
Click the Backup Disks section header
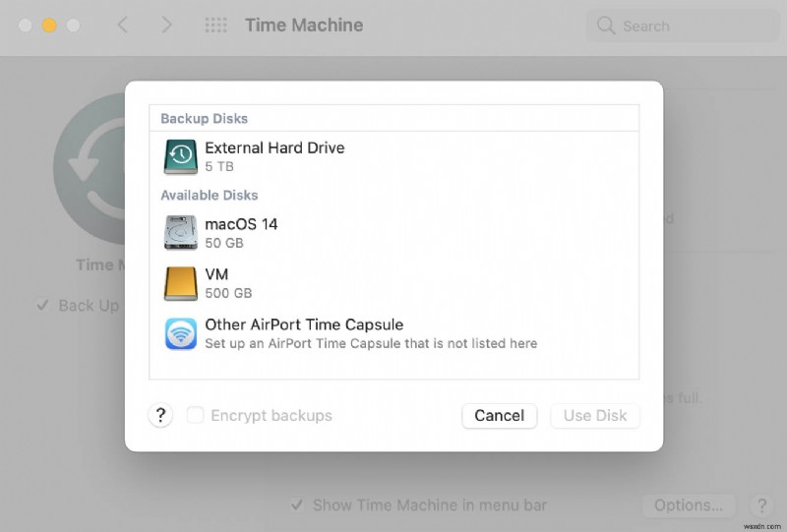click(205, 118)
